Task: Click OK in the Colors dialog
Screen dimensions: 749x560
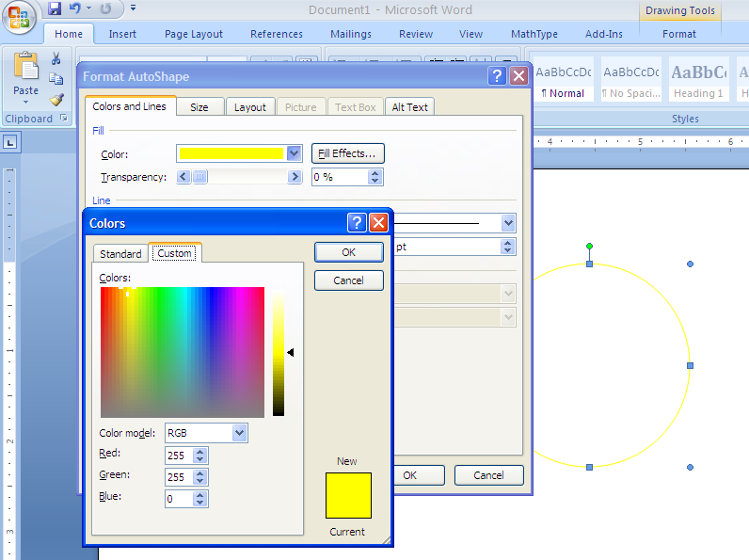Action: (349, 252)
